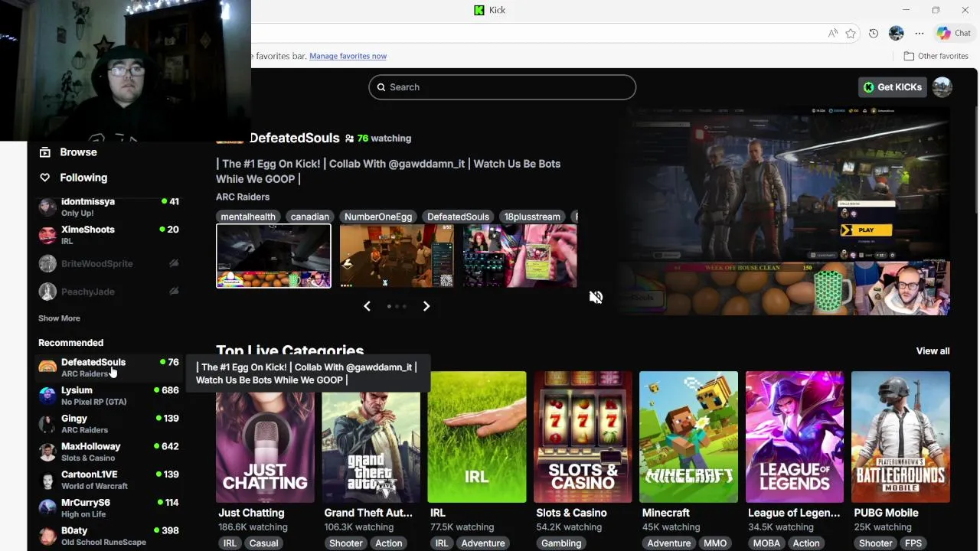Open idontmissya channel avatar
Image resolution: width=980 pixels, height=551 pixels.
coord(47,207)
